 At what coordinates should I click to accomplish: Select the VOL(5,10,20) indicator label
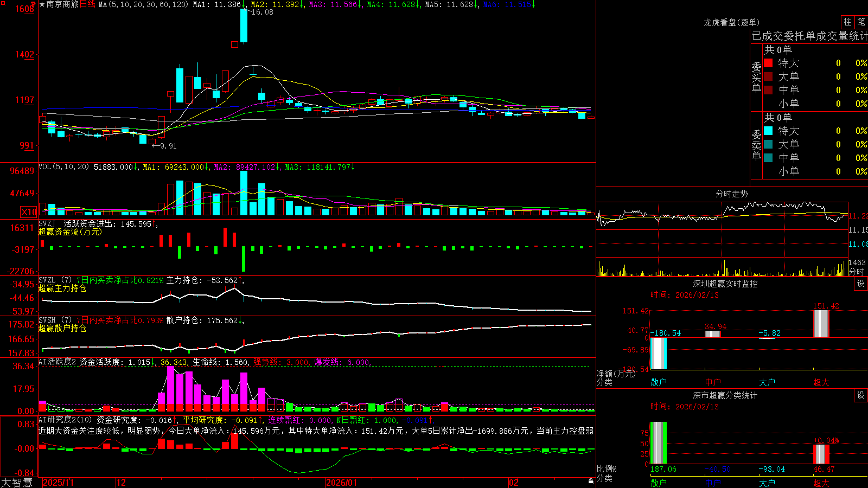pyautogui.click(x=63, y=167)
